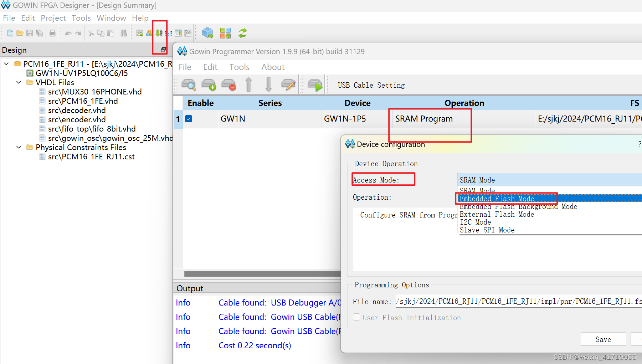The height and width of the screenshot is (364, 642).
Task: Click the Save icon in Designer toolbar
Action: pos(30,33)
